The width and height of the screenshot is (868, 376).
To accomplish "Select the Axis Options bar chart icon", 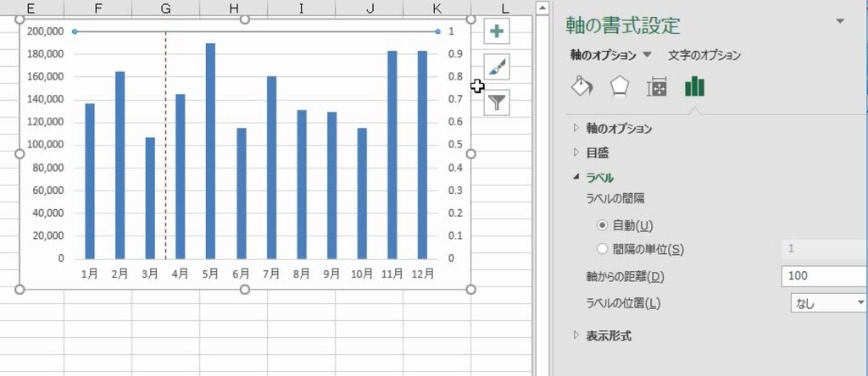I will coord(694,87).
